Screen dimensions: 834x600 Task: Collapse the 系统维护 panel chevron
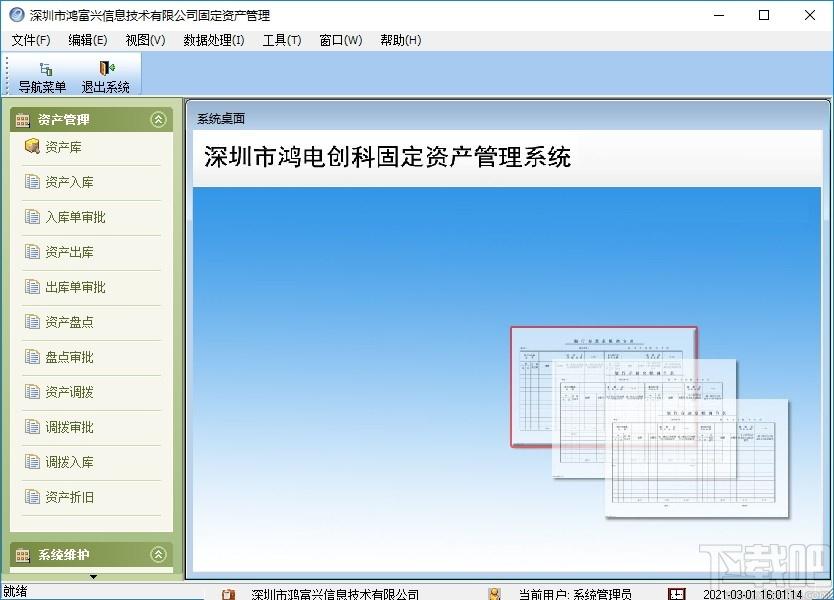tap(158, 555)
